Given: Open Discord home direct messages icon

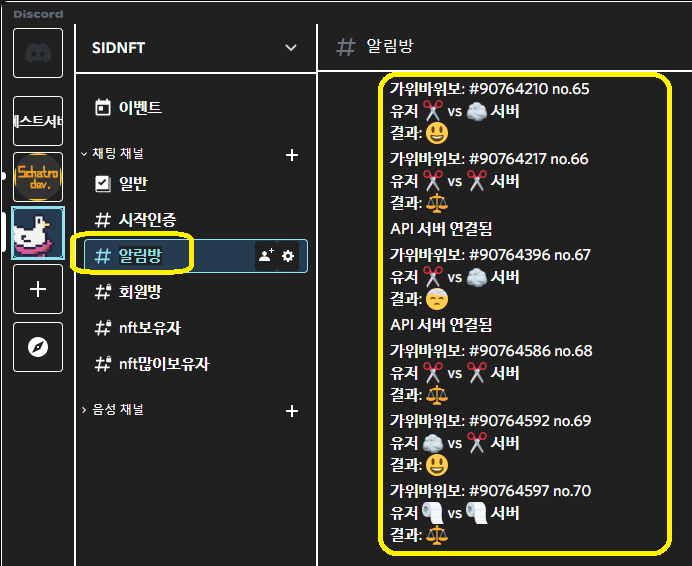Looking at the screenshot, I should click(x=38, y=53).
